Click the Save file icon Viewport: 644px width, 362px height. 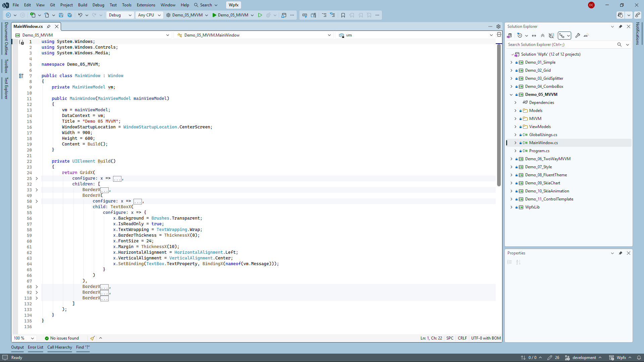(61, 15)
